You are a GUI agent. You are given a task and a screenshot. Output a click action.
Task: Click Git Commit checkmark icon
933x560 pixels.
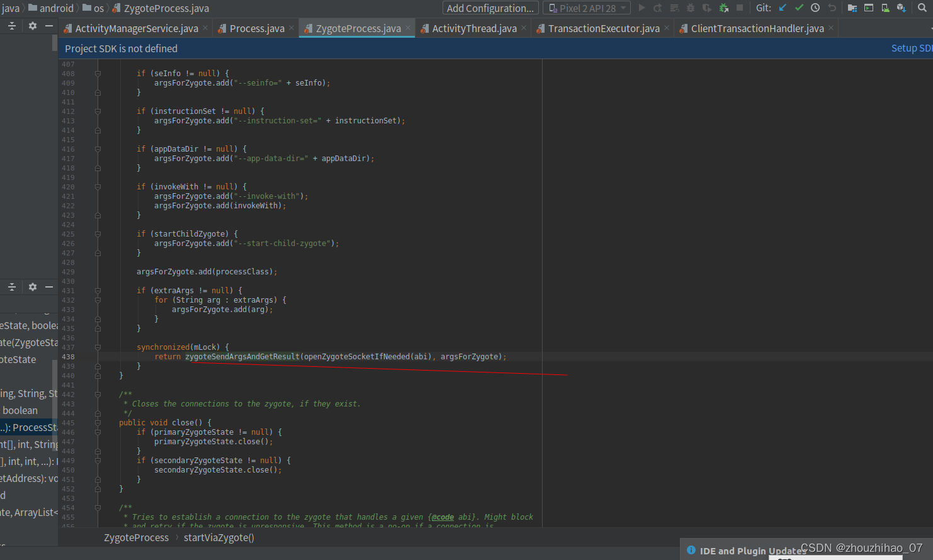799,8
